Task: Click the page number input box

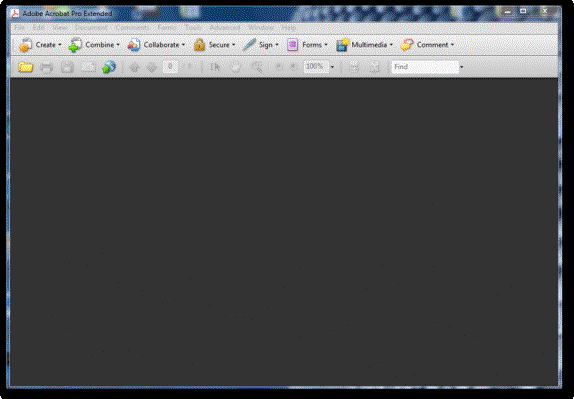Action: (170, 67)
